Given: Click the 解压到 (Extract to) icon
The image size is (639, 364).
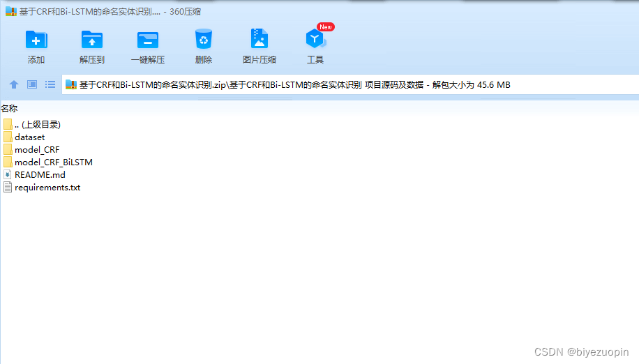Looking at the screenshot, I should click(92, 40).
